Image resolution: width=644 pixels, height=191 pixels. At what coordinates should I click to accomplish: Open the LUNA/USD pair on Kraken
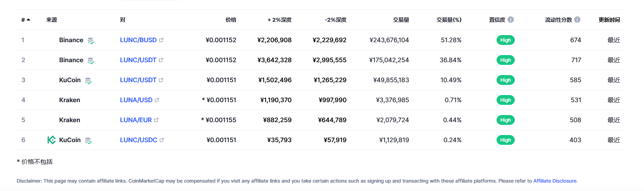click(x=136, y=100)
